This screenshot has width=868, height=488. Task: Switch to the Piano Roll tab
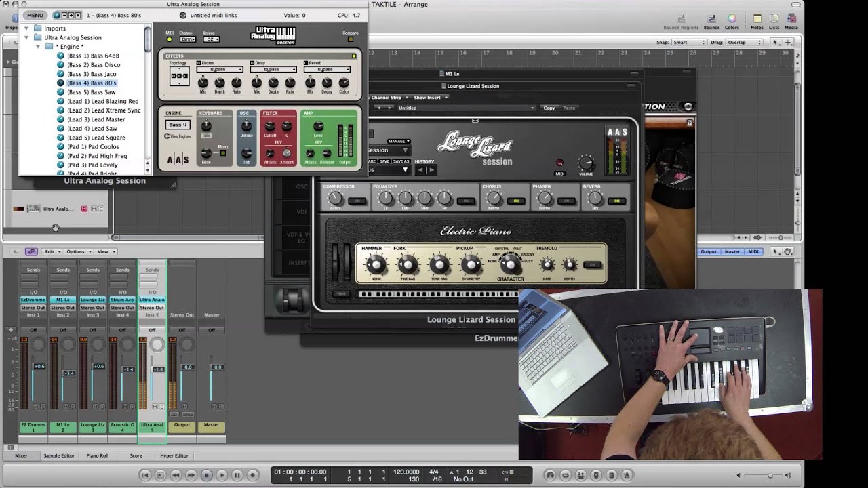pos(98,455)
